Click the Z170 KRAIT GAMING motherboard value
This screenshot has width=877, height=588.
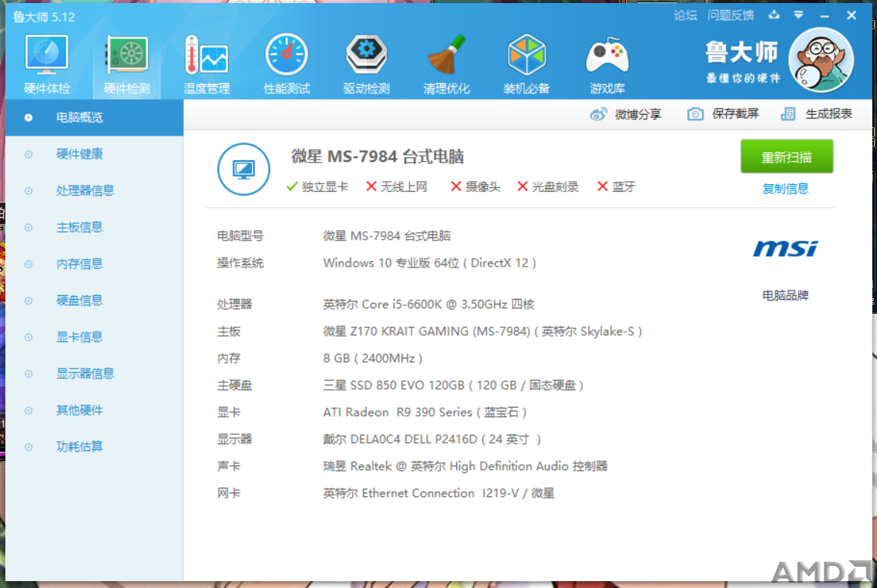tap(482, 331)
